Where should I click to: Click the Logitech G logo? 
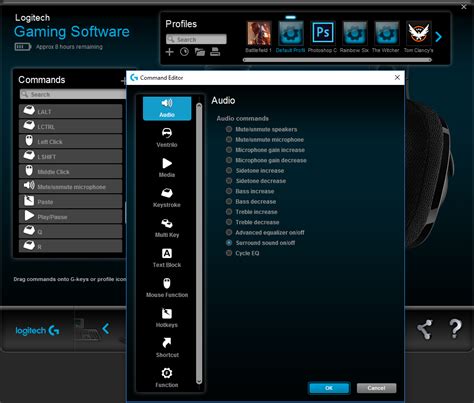[37, 331]
